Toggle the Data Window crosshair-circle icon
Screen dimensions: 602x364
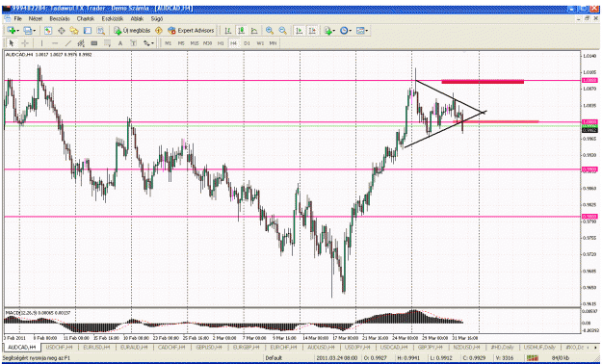61,31
